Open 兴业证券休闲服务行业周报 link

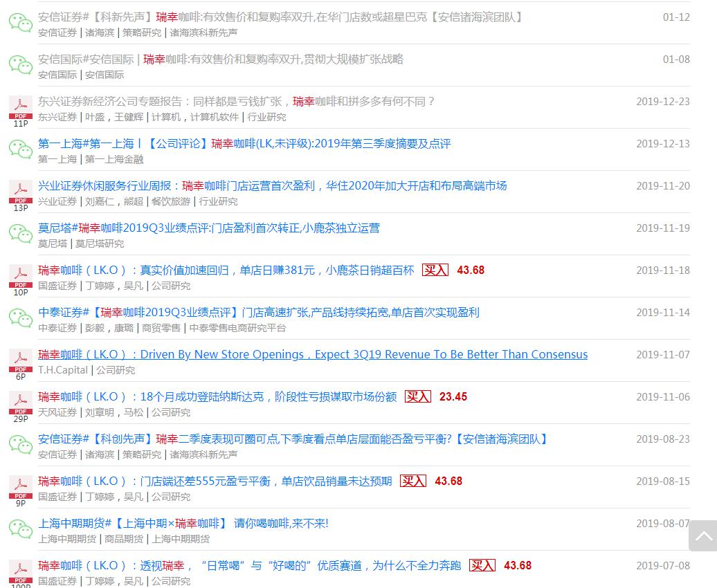tap(273, 186)
